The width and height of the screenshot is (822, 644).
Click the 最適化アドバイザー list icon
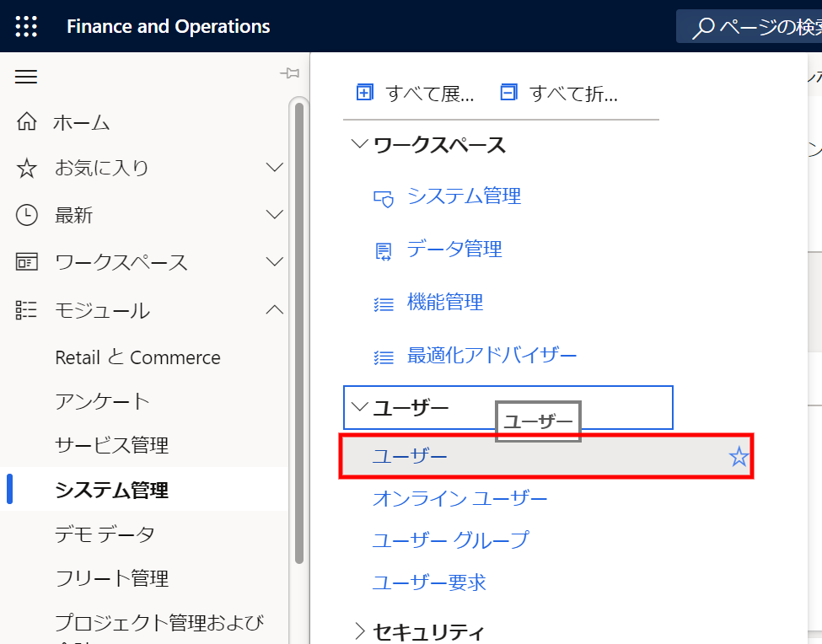coord(384,357)
